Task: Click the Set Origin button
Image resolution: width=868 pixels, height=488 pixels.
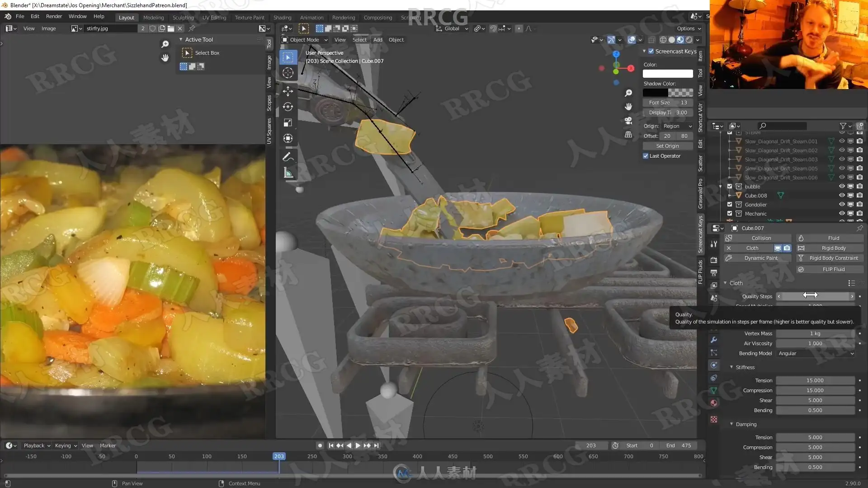Action: (667, 146)
